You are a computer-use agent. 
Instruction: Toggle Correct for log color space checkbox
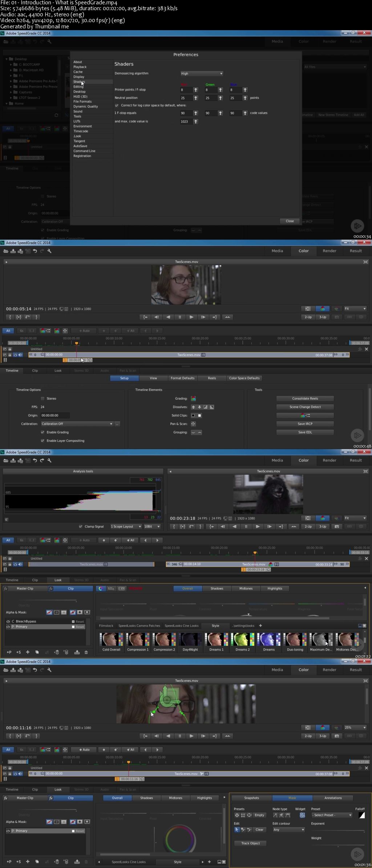coord(117,105)
